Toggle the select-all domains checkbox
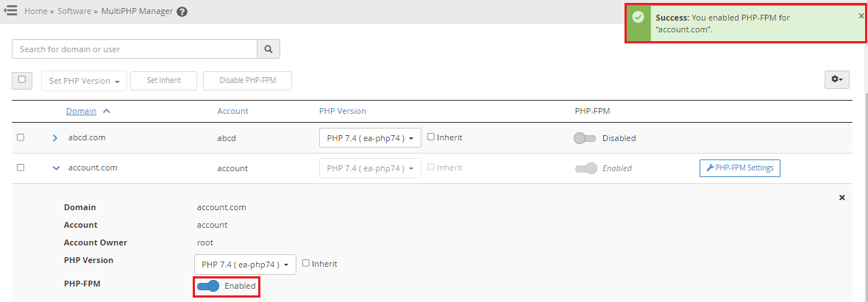This screenshot has width=868, height=302. 22,79
